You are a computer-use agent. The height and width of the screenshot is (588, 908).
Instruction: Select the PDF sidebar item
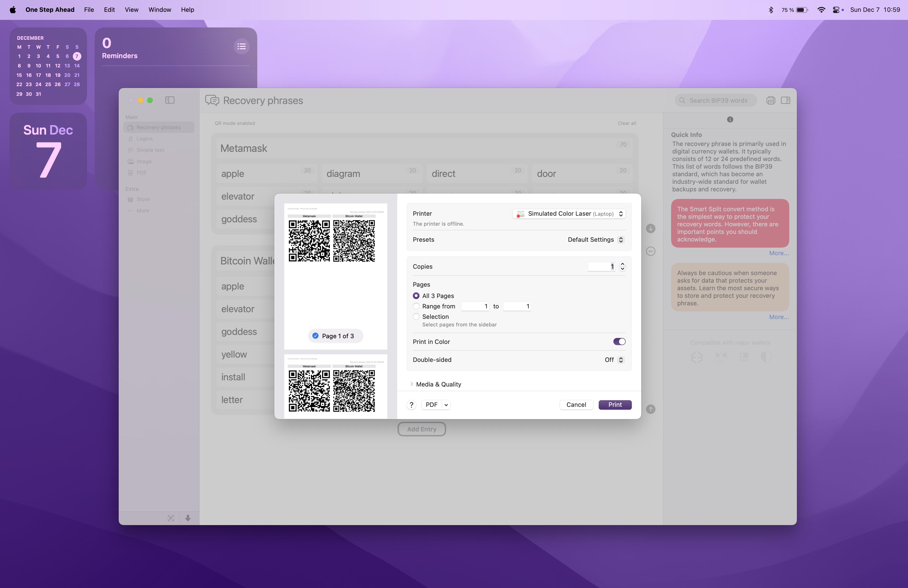[x=142, y=172]
